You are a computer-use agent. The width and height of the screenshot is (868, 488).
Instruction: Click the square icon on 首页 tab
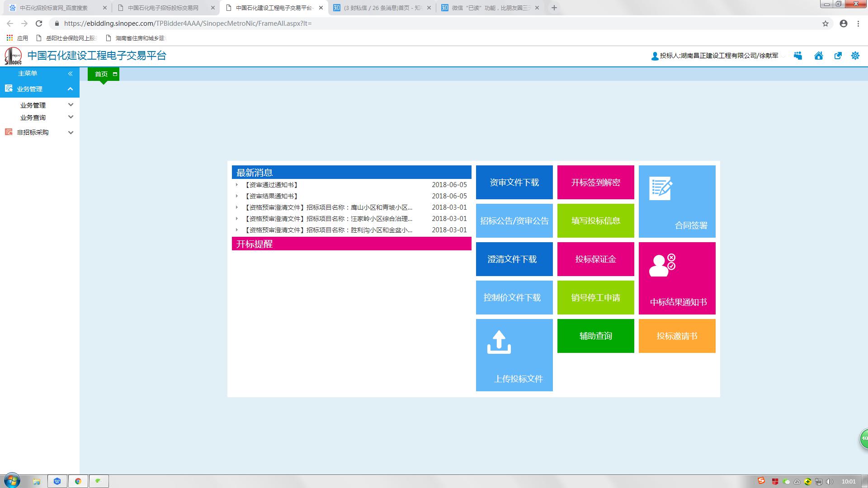click(x=115, y=74)
